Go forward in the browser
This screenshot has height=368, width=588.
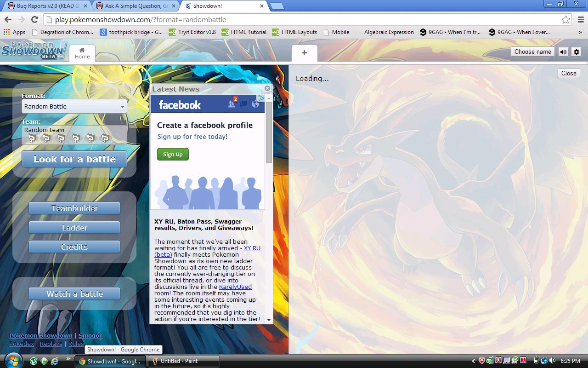pyautogui.click(x=21, y=19)
